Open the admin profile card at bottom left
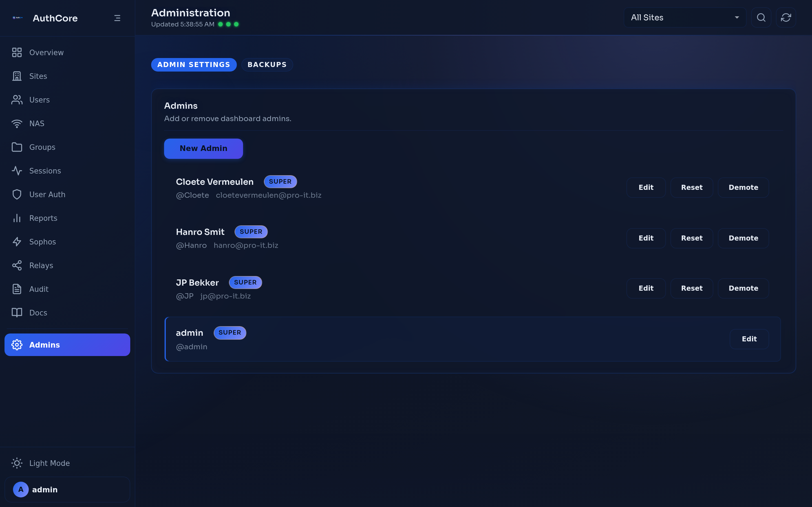The height and width of the screenshot is (507, 812). click(67, 489)
